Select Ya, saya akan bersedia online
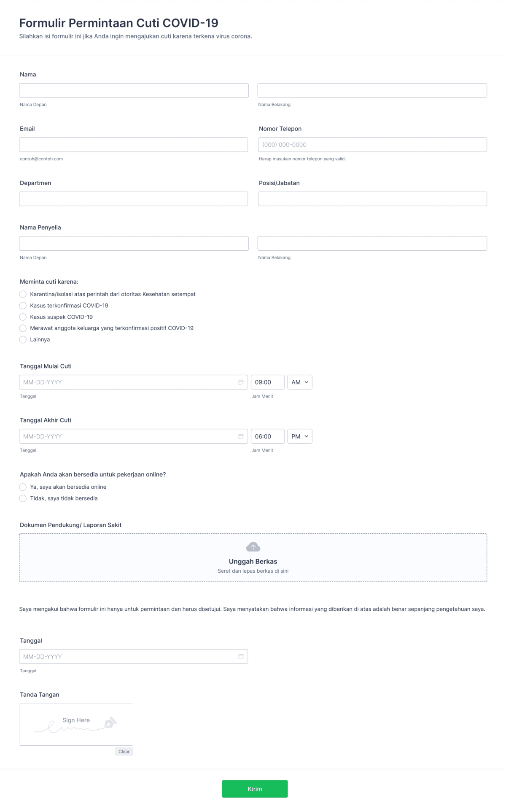 (x=23, y=487)
